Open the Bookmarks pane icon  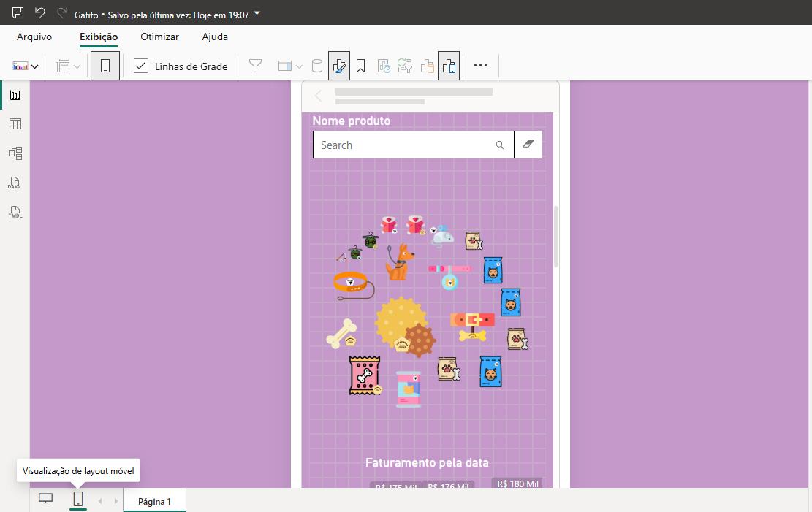(361, 66)
